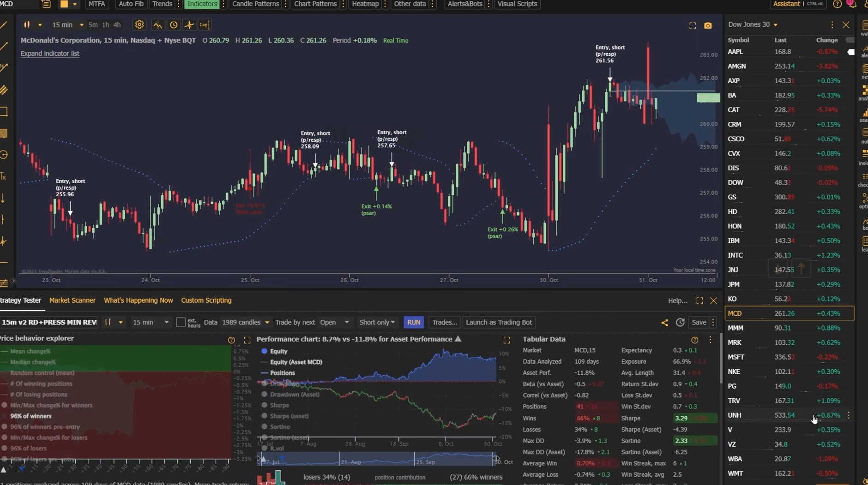Image resolution: width=868 pixels, height=485 pixels.
Task: Switch to Custom Scripting tab
Action: coord(206,300)
